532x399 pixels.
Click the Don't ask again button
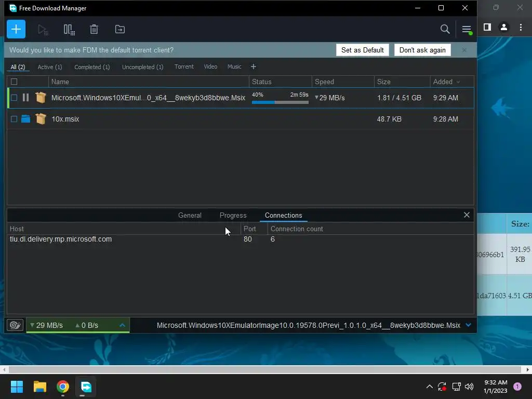tap(422, 50)
